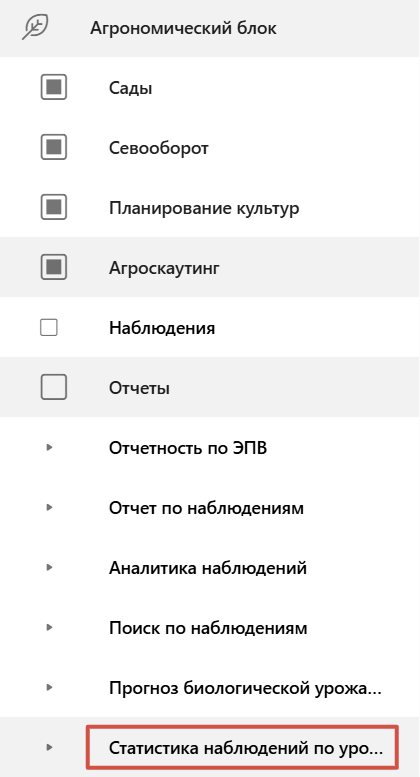Select the Поиск по наблюдениям entry
420x777 pixels.
coord(208,628)
